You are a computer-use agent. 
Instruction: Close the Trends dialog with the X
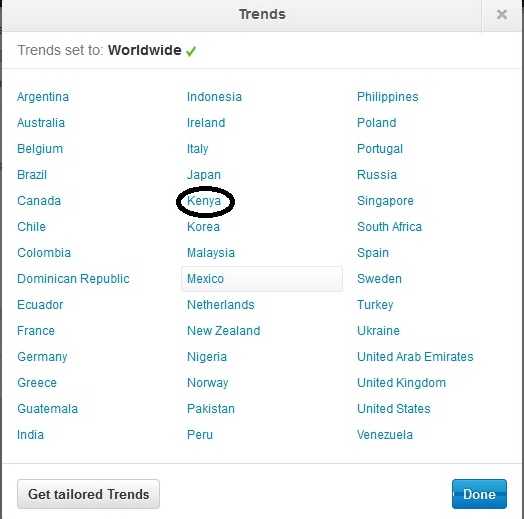(x=502, y=15)
